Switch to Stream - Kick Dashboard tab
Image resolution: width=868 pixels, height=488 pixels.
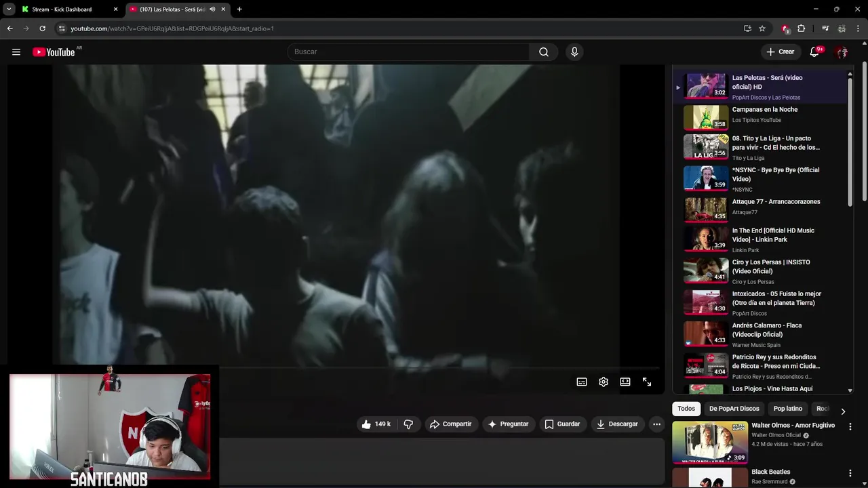[62, 9]
